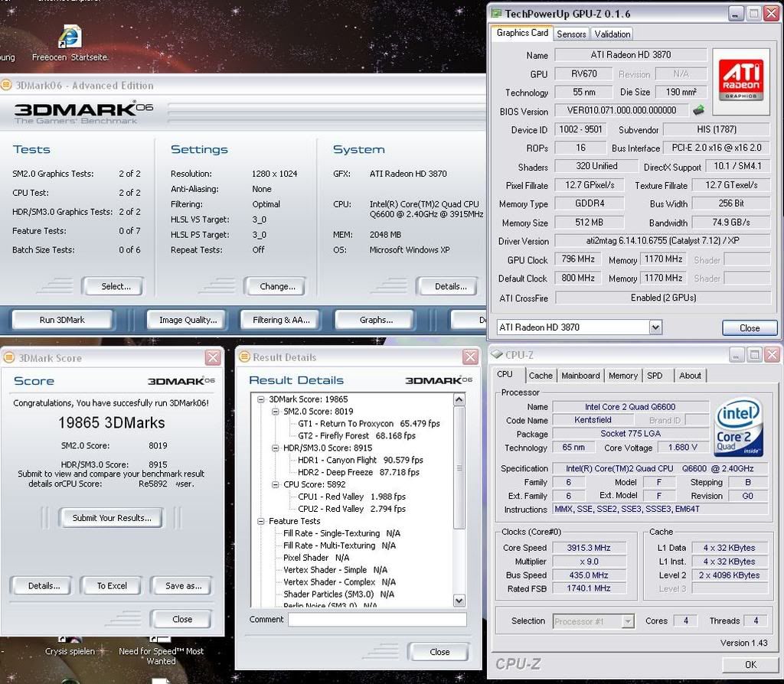Viewport: 784px width, 684px height.
Task: Click the 3DMark Score window title icon
Action: (9, 358)
